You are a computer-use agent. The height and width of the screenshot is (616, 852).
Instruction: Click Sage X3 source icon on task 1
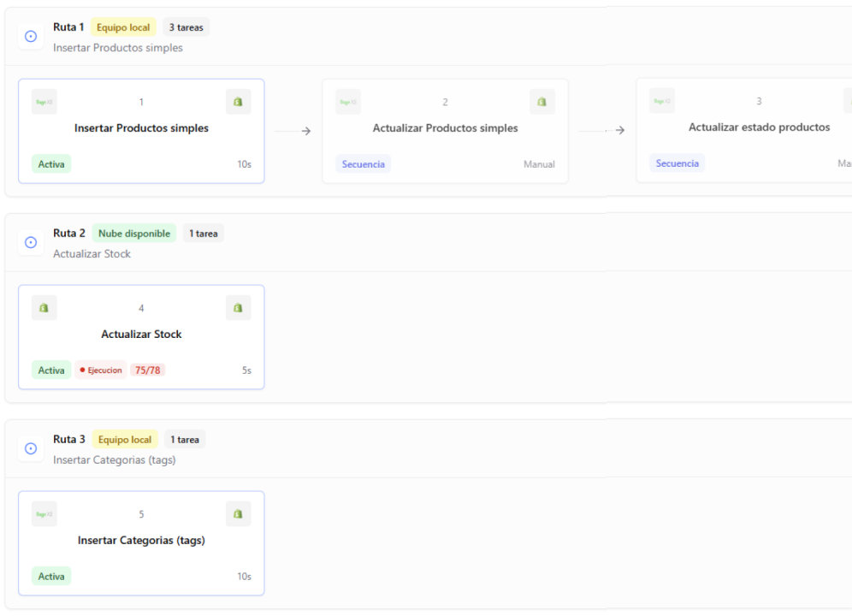click(x=44, y=102)
